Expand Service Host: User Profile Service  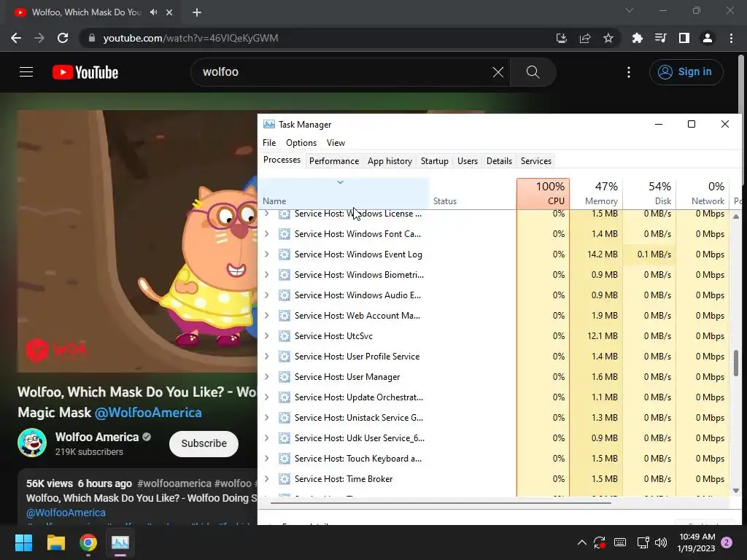tap(267, 356)
